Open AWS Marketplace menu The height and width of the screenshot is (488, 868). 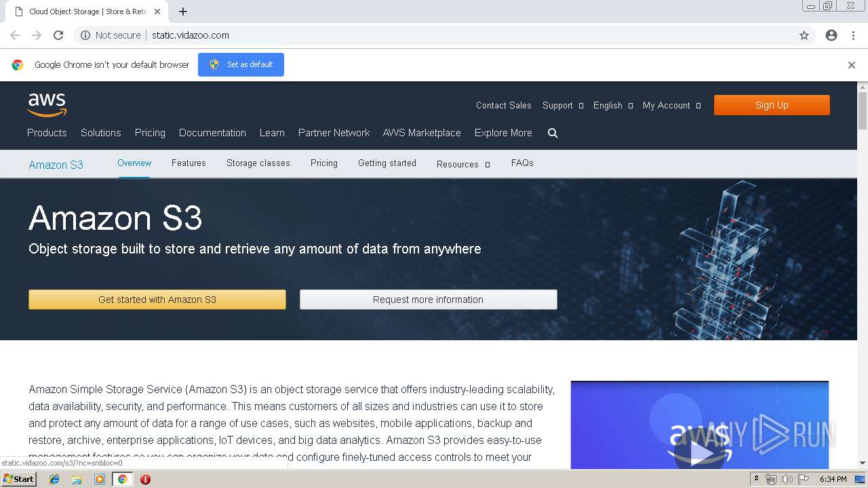pyautogui.click(x=422, y=133)
